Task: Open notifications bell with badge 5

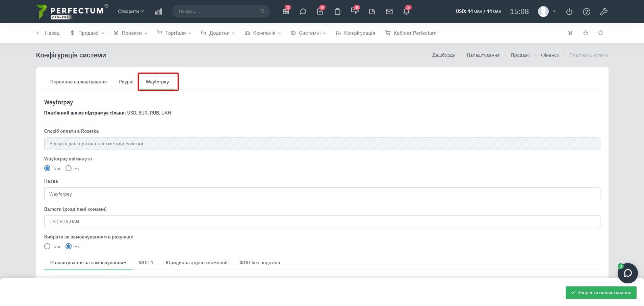Action: click(x=406, y=11)
